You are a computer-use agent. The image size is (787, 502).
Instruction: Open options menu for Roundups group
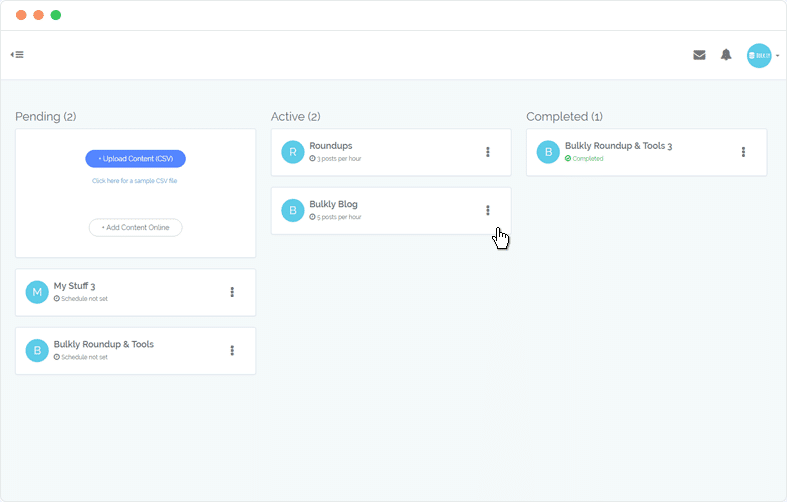tap(487, 152)
